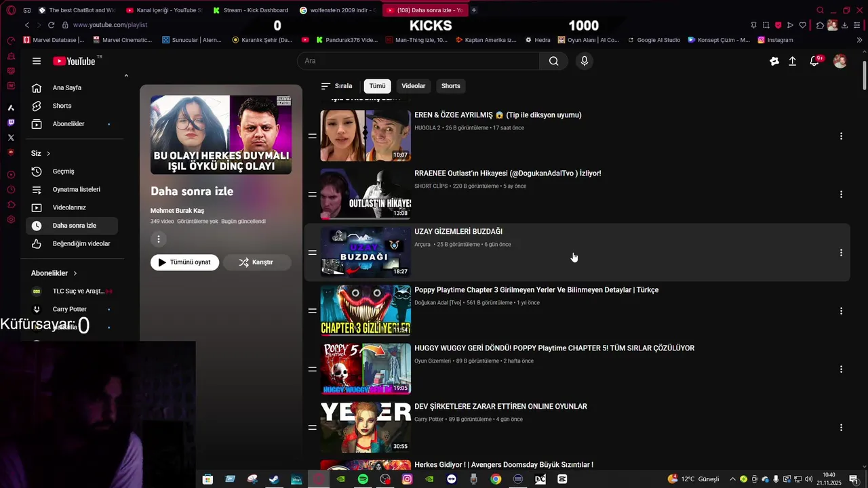Open options for UZAY GİZEMLERİ BUZDAĞI video
This screenshot has height=488, width=868.
click(x=841, y=253)
